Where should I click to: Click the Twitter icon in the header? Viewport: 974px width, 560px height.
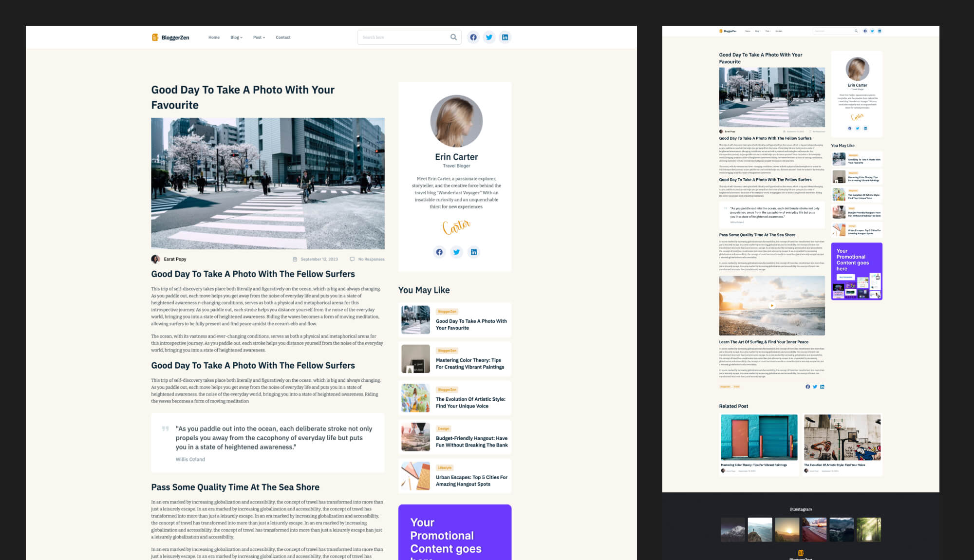[x=489, y=37]
